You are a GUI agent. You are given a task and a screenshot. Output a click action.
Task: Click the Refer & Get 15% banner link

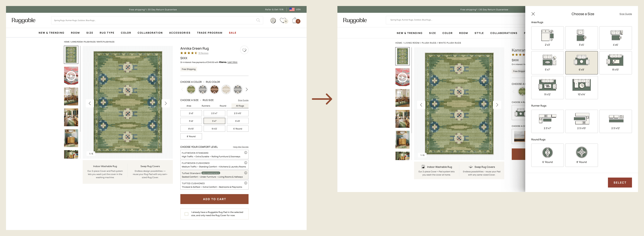pyautogui.click(x=274, y=10)
